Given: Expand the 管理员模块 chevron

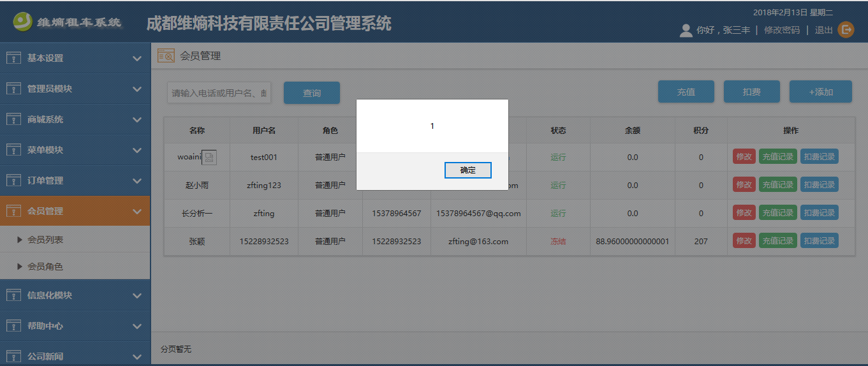Looking at the screenshot, I should (x=136, y=89).
